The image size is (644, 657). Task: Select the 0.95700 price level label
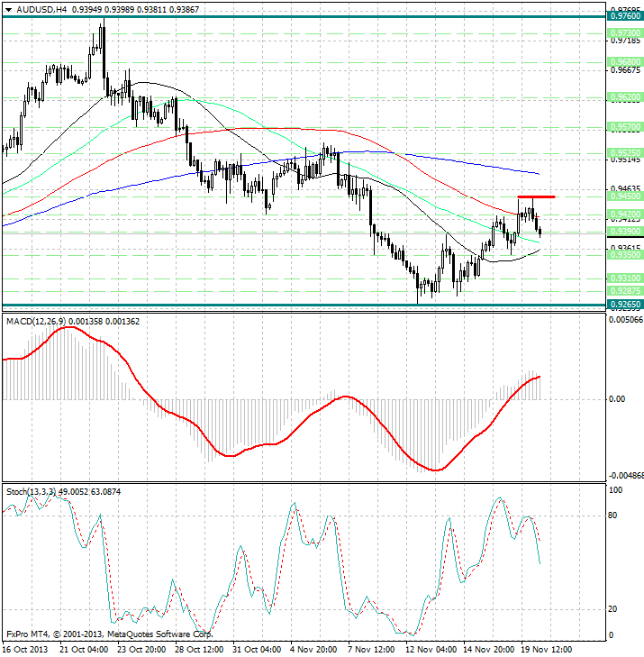(x=625, y=126)
